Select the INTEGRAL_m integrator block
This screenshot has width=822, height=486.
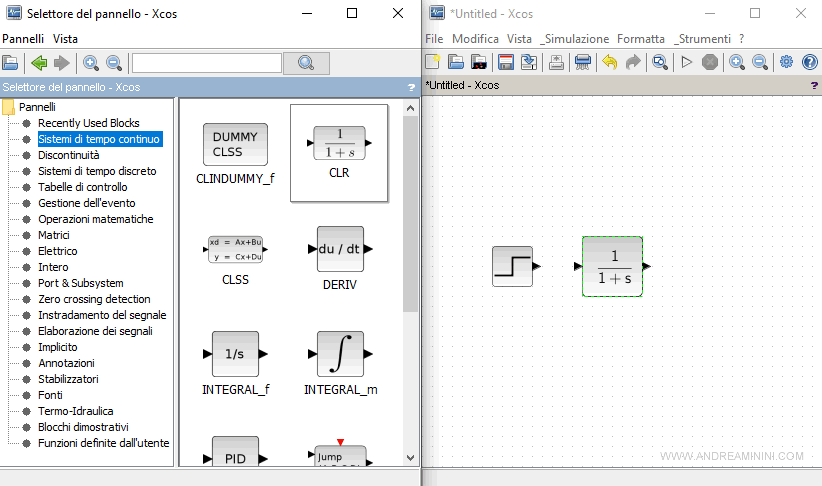click(x=340, y=363)
